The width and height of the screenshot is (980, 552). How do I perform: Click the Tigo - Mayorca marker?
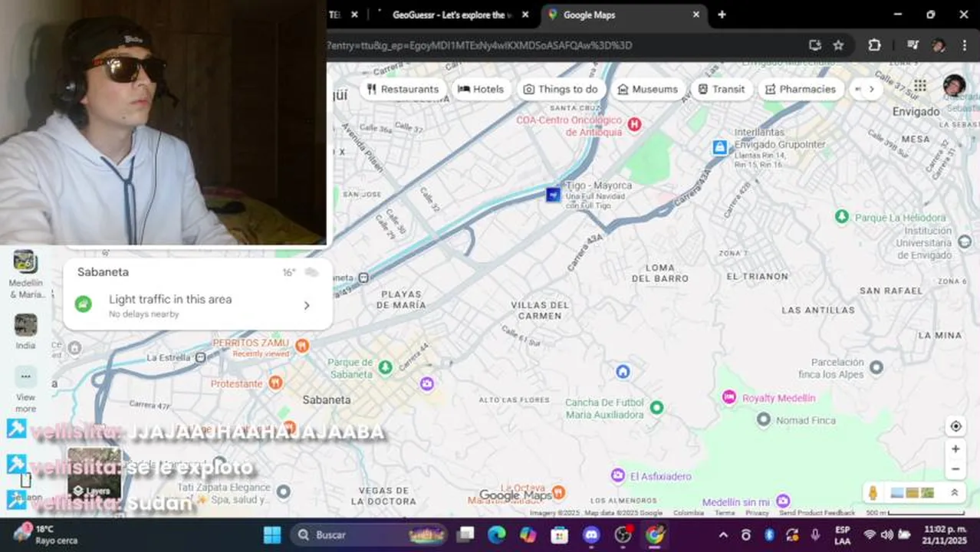553,195
